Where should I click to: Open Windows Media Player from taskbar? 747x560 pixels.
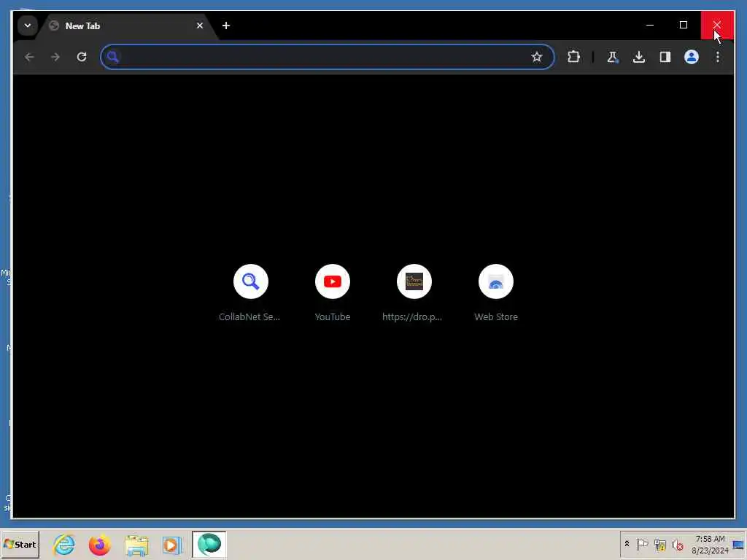[x=172, y=544]
